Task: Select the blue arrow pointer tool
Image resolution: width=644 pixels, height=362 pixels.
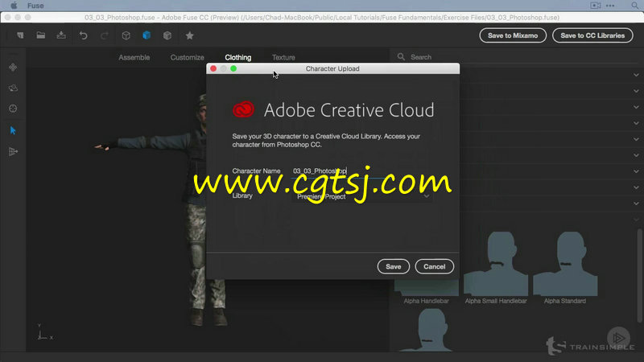Action: [x=13, y=130]
